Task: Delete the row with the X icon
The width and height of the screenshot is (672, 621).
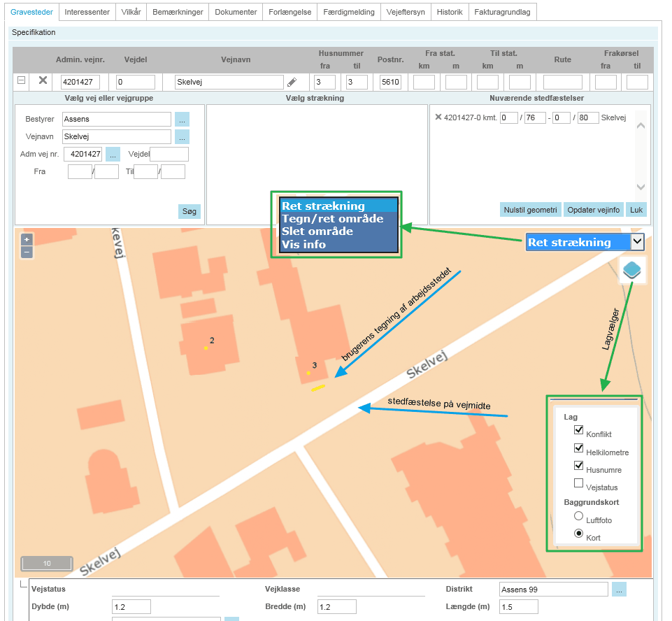Action: (43, 80)
